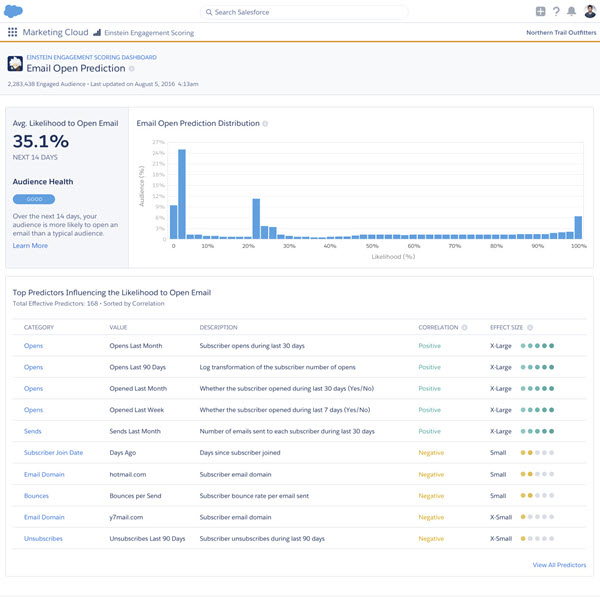Open Email Domain link for y7mail.com

[x=44, y=517]
